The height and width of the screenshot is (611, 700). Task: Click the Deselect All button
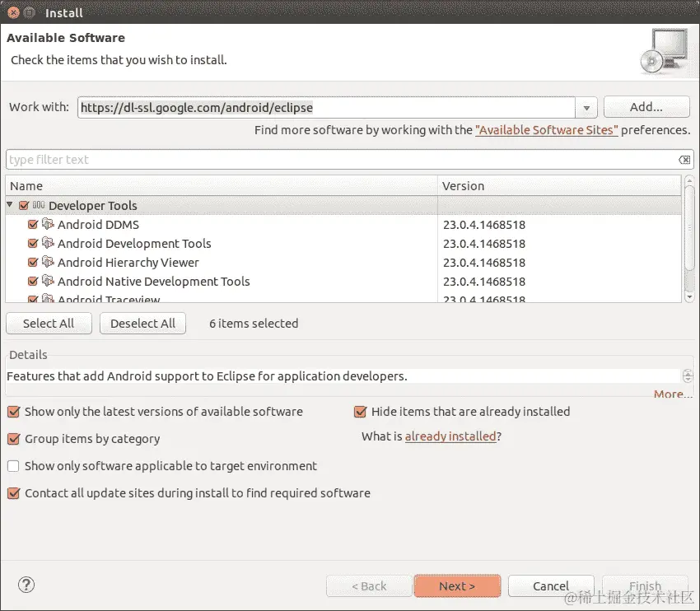[142, 323]
